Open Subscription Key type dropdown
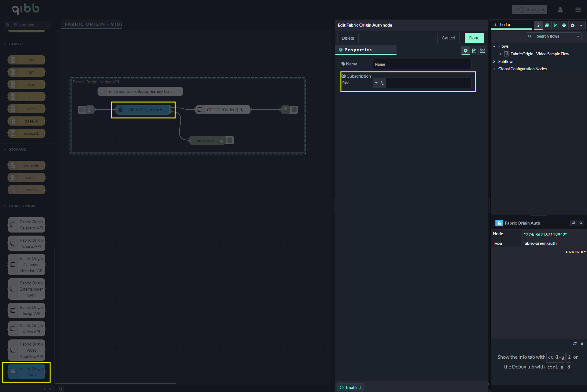This screenshot has width=587, height=392. [x=379, y=83]
